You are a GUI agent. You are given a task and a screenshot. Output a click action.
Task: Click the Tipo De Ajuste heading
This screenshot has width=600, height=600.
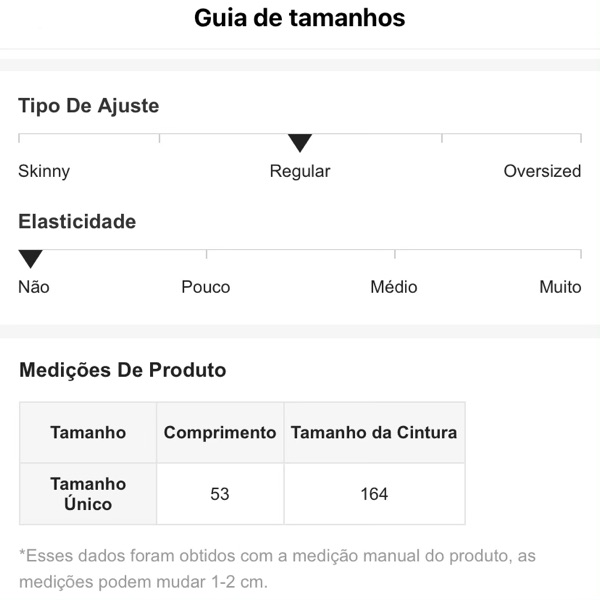[x=89, y=106]
